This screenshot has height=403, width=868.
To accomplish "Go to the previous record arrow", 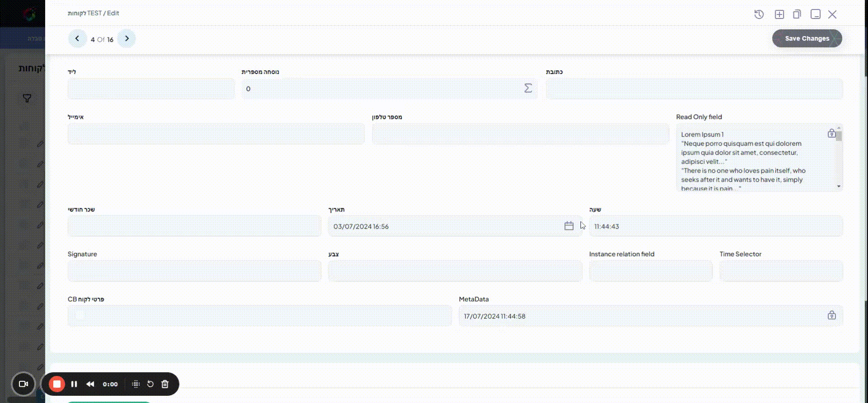I will [x=77, y=38].
